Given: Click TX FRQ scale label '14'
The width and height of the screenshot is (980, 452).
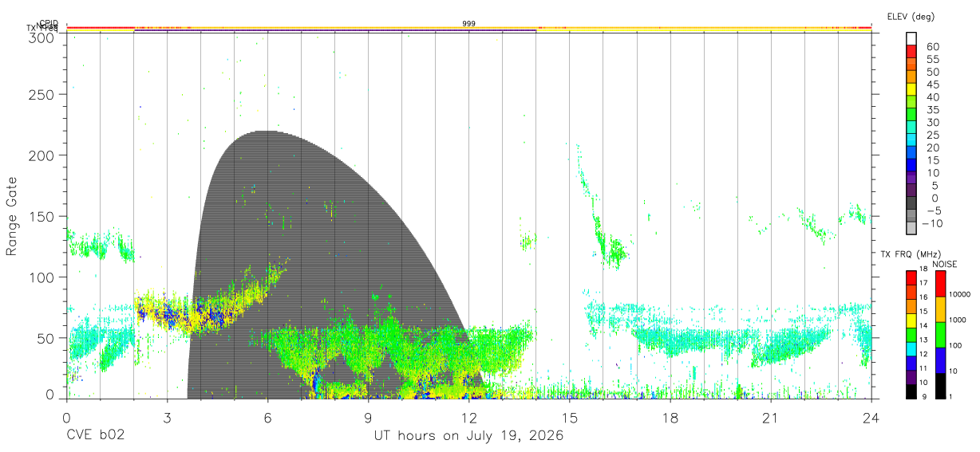Looking at the screenshot, I should (926, 326).
